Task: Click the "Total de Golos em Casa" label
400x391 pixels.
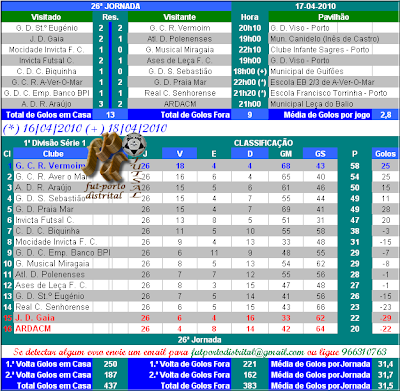Action: pyautogui.click(x=48, y=115)
